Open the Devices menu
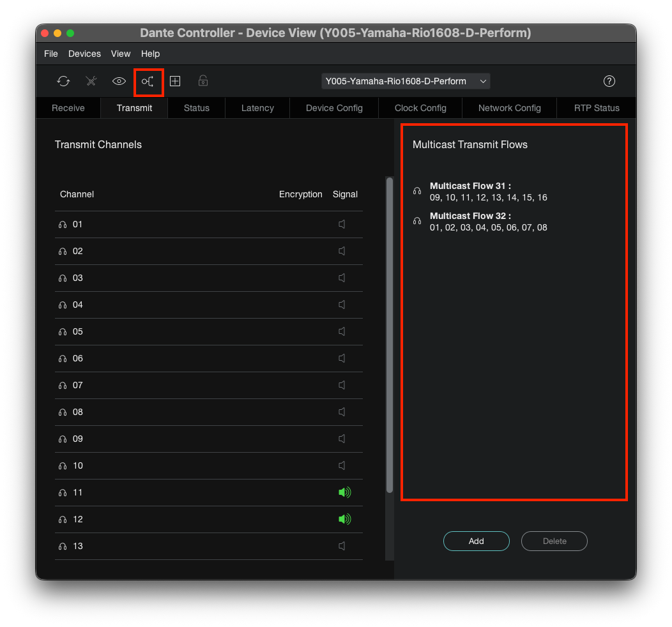 click(x=84, y=54)
